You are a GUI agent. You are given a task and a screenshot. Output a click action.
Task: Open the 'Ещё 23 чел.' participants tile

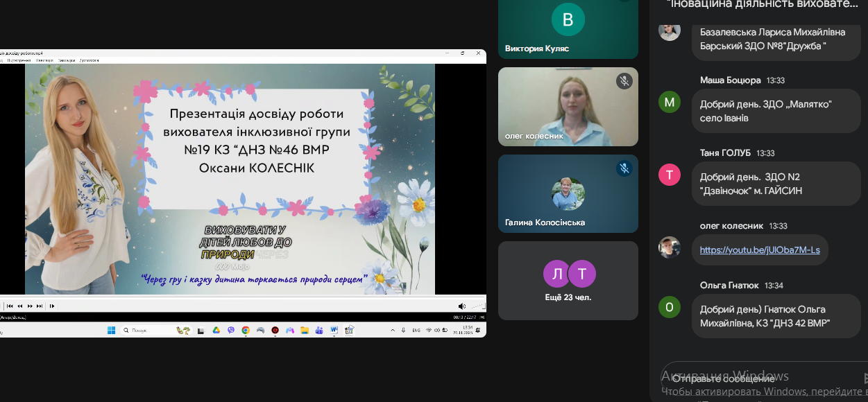(x=568, y=281)
